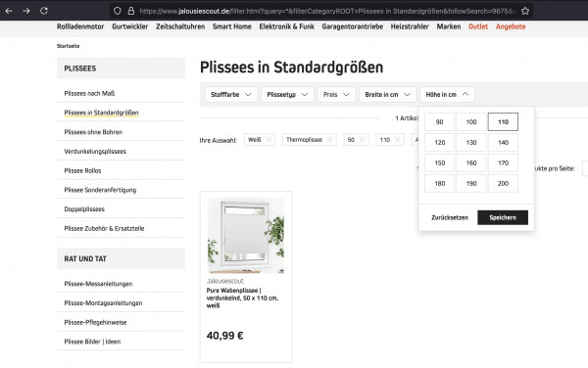Click the 40,99 € product price
Image resolution: width=588 pixels, height=368 pixels.
(224, 336)
